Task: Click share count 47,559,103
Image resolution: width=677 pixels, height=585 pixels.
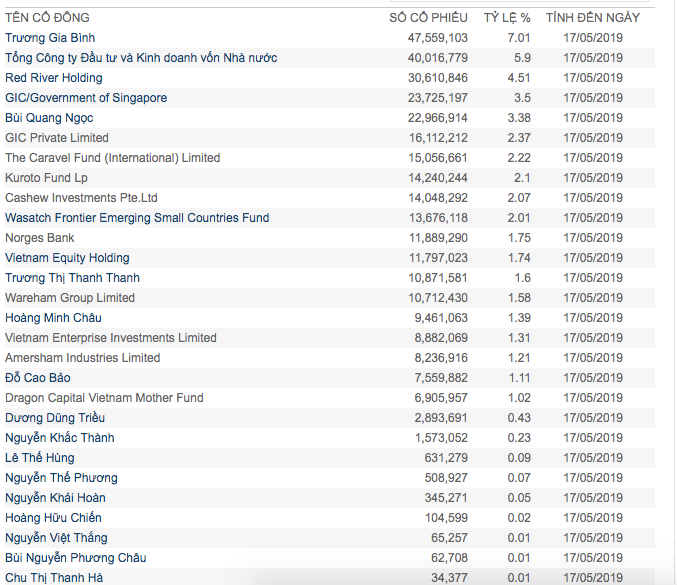Action: tap(438, 38)
